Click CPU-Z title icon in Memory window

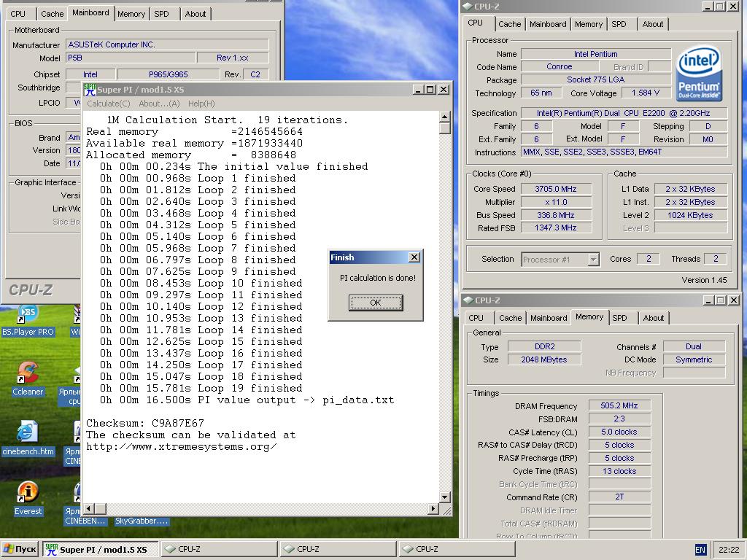(468, 300)
